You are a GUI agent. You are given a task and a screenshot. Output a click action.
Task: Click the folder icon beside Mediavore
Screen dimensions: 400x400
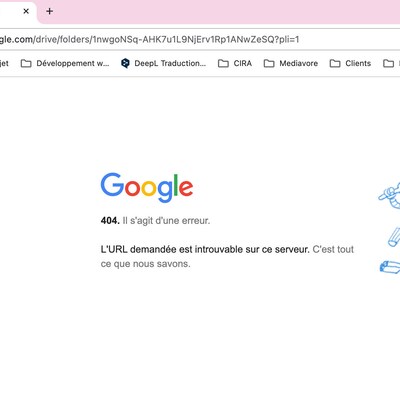(269, 63)
